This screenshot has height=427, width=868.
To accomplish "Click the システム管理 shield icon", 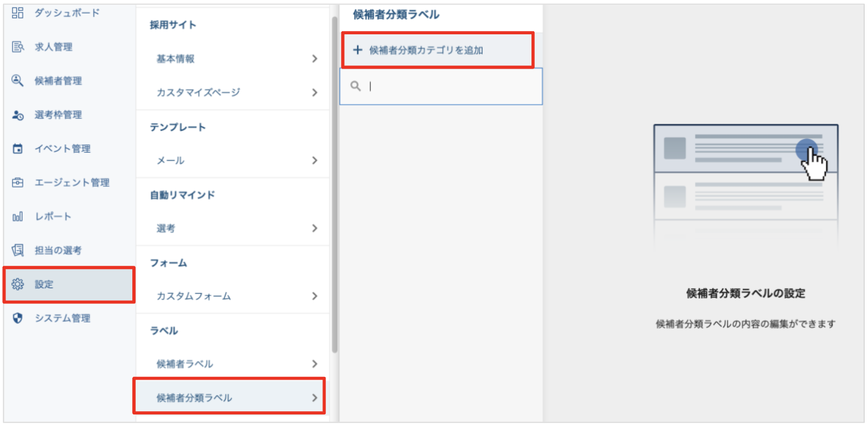I will 17,318.
